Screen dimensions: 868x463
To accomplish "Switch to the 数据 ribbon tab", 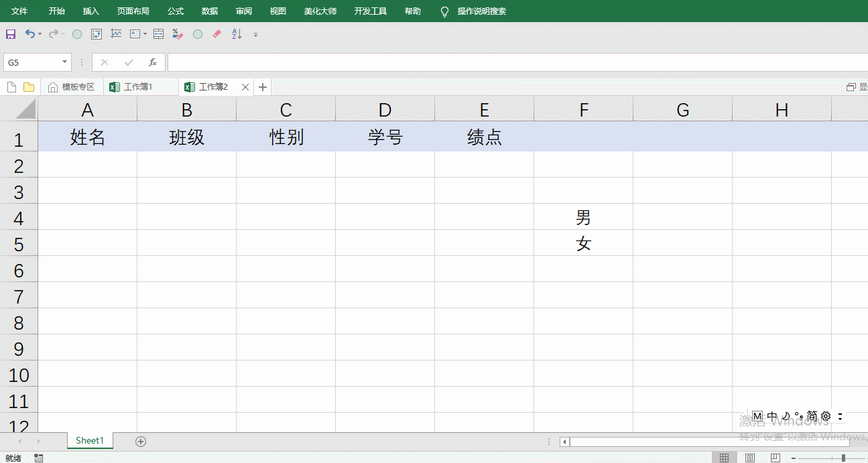I will [208, 11].
